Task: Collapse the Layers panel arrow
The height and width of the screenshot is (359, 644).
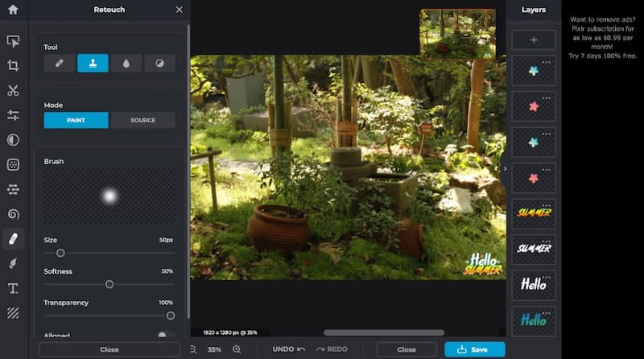Action: (x=505, y=168)
